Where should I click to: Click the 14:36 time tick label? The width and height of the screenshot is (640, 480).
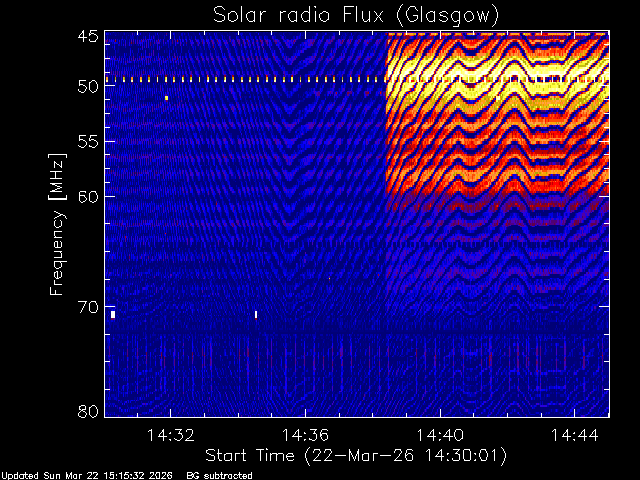point(305,435)
